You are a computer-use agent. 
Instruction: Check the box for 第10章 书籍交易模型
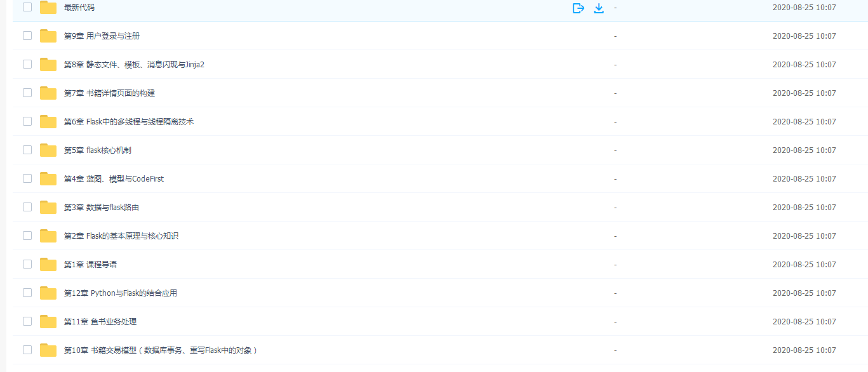[27, 350]
